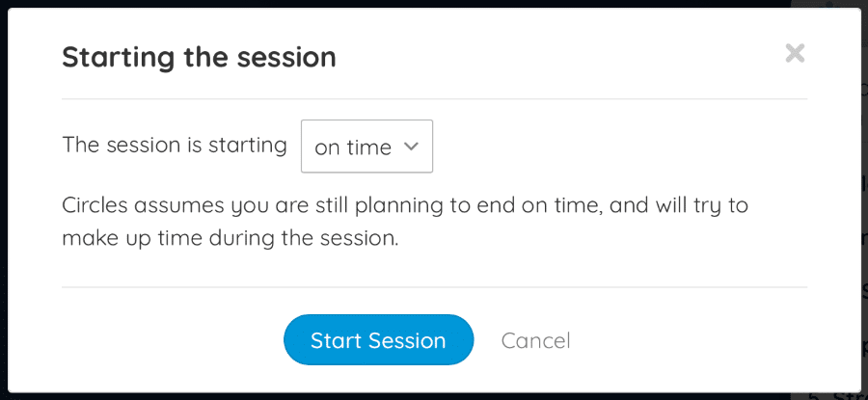Click the chevron arrow beside 'on time'
Screen dimensions: 868x400
coord(410,147)
